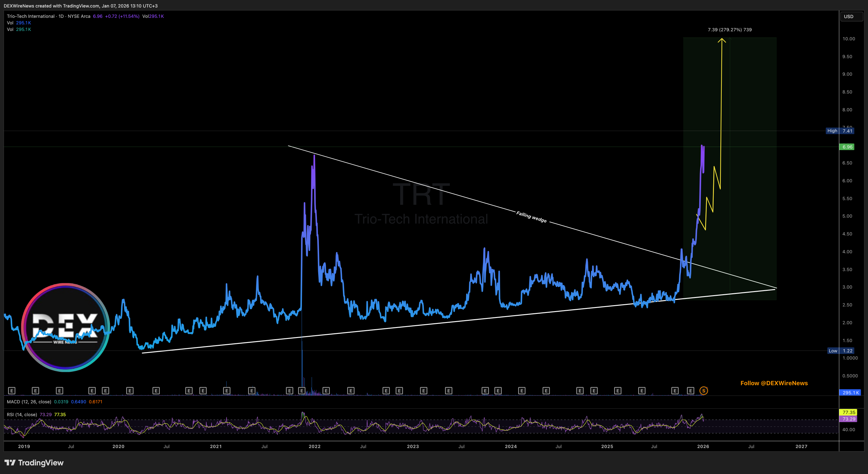Click the E marker nearest the S icon
The width and height of the screenshot is (868, 474).
(x=690, y=391)
